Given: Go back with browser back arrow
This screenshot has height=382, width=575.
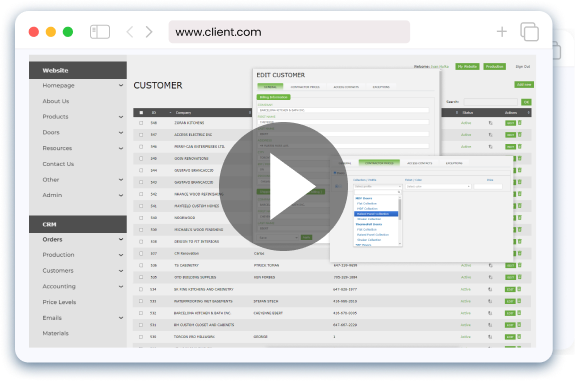Looking at the screenshot, I should click(x=129, y=32).
